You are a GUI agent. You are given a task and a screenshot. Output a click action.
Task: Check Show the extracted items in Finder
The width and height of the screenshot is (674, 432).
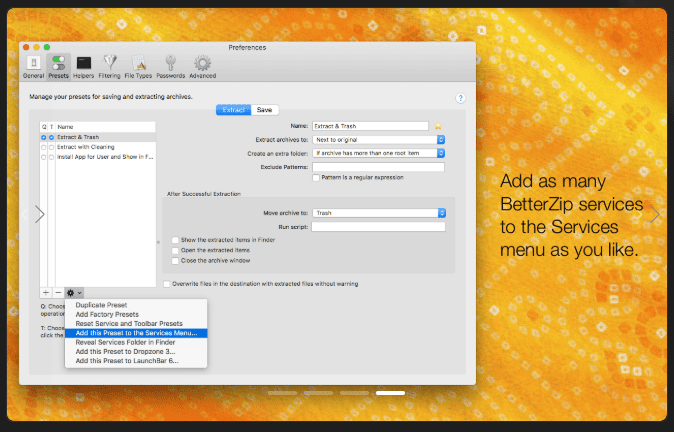click(x=175, y=240)
